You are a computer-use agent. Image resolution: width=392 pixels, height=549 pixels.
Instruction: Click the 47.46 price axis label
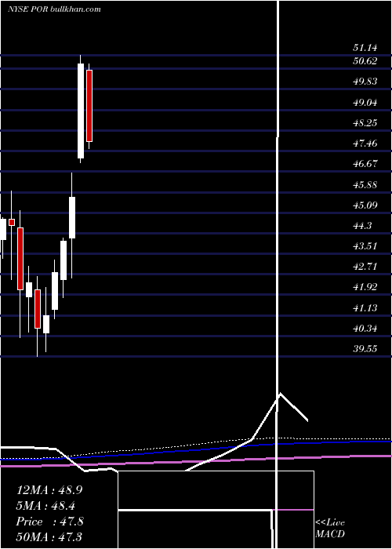[365, 144]
